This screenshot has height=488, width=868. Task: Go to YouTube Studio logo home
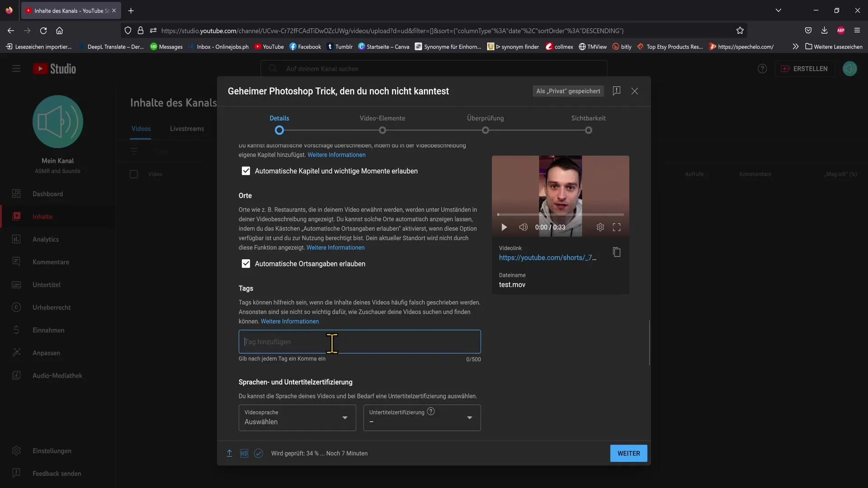click(54, 69)
